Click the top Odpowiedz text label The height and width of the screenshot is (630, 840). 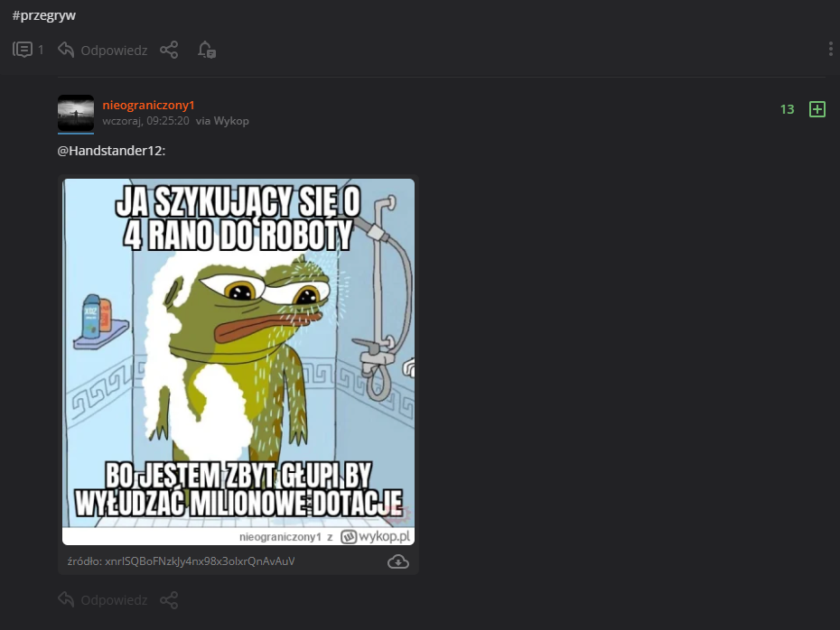114,51
